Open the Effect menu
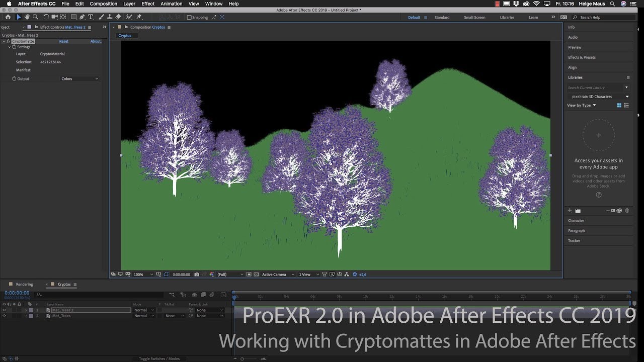 148,4
